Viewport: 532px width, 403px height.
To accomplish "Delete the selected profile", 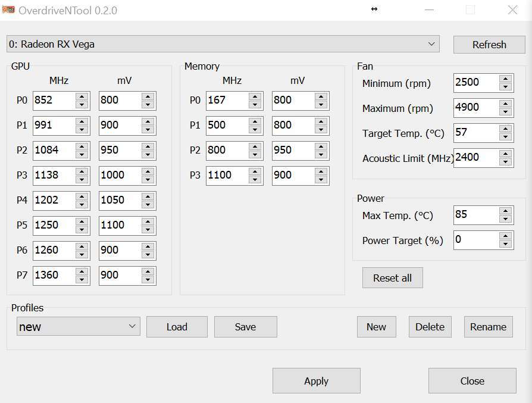I will pos(430,327).
